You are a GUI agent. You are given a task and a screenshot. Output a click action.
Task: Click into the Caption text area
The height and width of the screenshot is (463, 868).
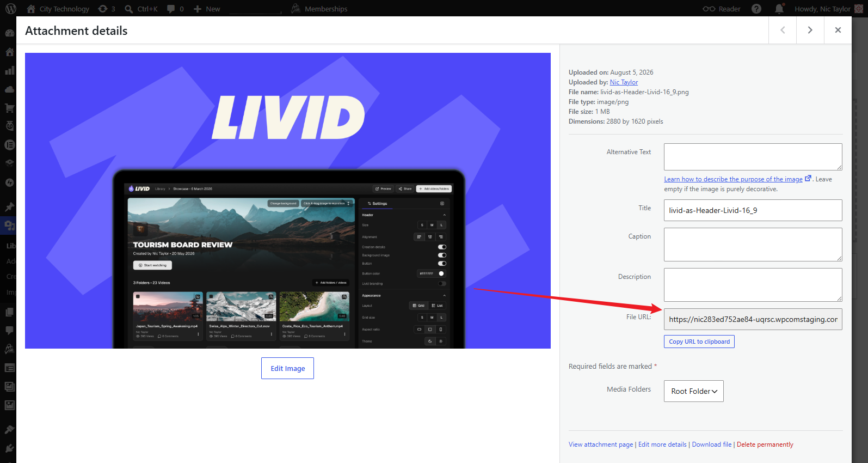coord(753,245)
